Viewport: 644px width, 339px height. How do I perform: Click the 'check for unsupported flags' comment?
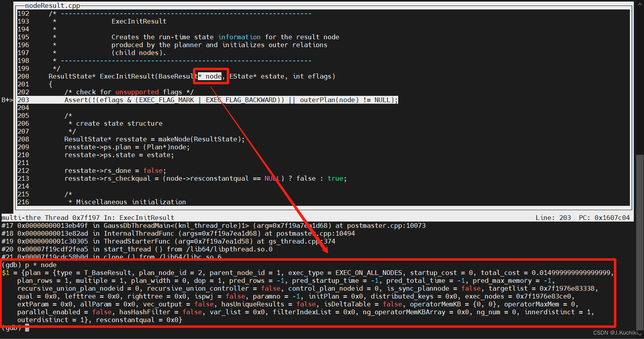(x=129, y=92)
